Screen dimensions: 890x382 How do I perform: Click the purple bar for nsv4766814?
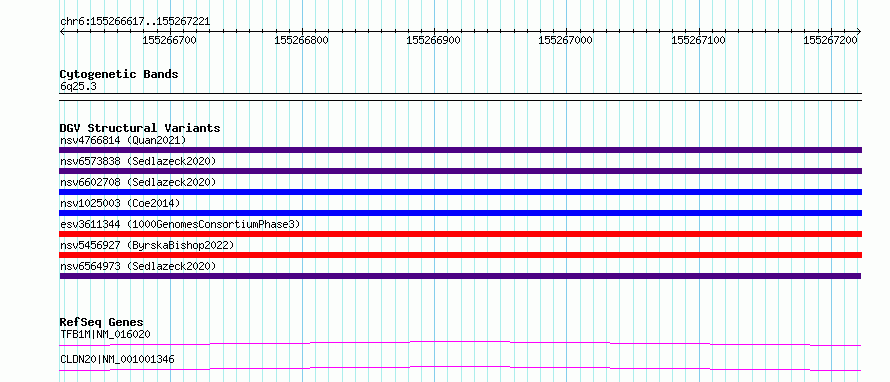tap(460, 150)
